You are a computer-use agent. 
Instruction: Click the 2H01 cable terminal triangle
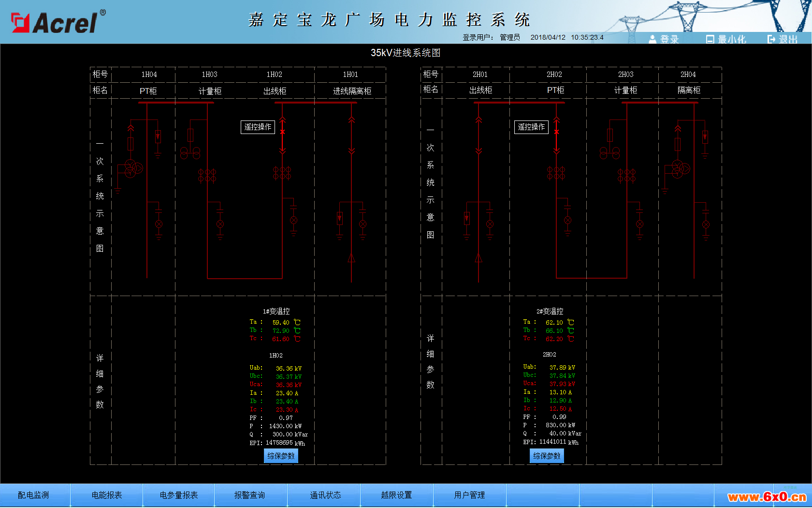coord(478,257)
